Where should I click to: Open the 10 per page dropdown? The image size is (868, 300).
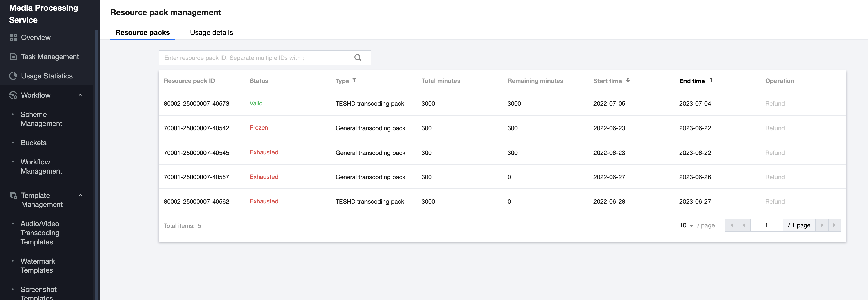click(686, 225)
